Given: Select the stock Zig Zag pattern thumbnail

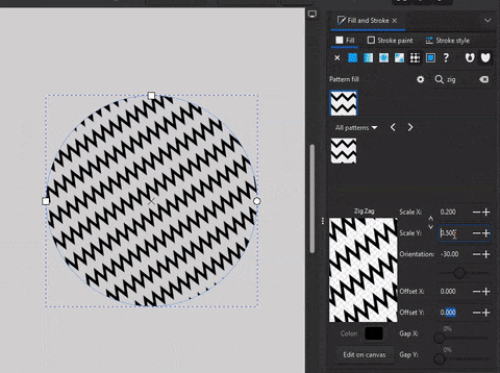Looking at the screenshot, I should pos(343,151).
